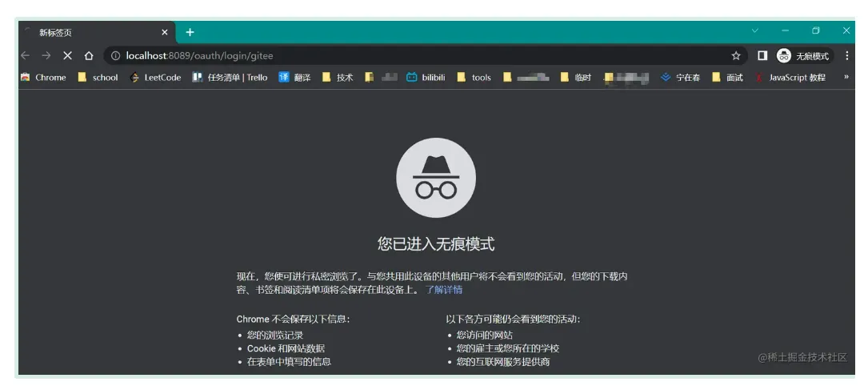
Task: Open a new tab with plus
Action: 190,32
